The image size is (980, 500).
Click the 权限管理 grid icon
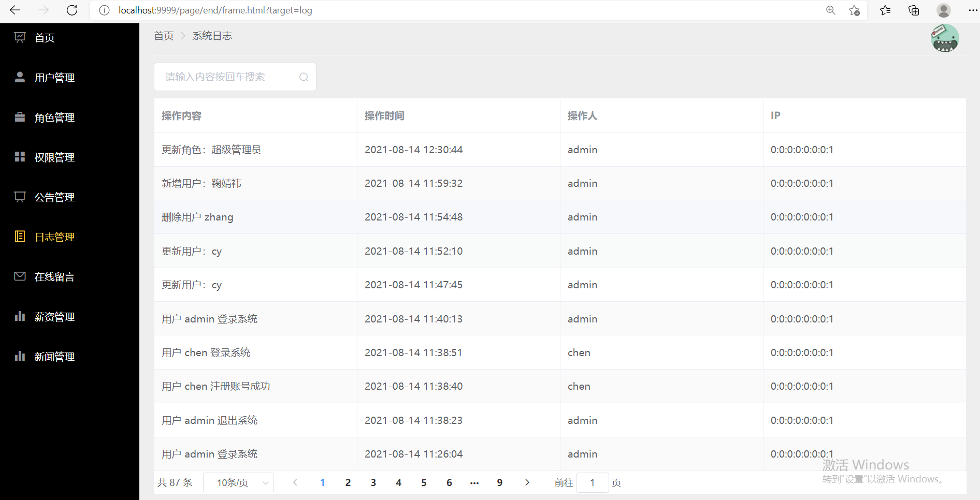coord(20,157)
